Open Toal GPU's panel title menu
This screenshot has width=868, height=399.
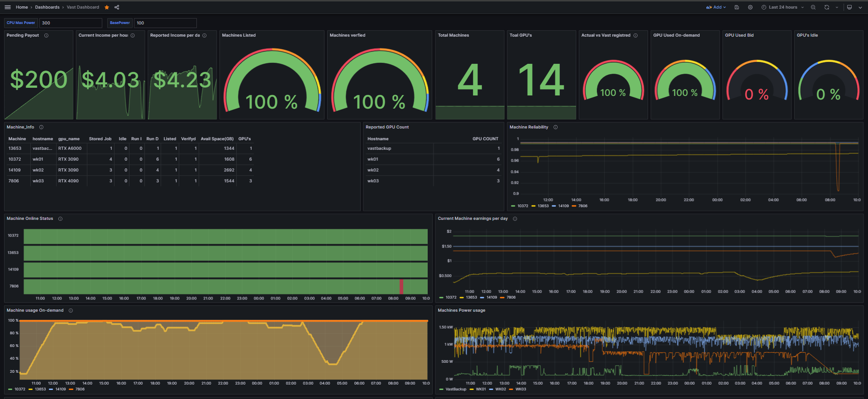[520, 35]
